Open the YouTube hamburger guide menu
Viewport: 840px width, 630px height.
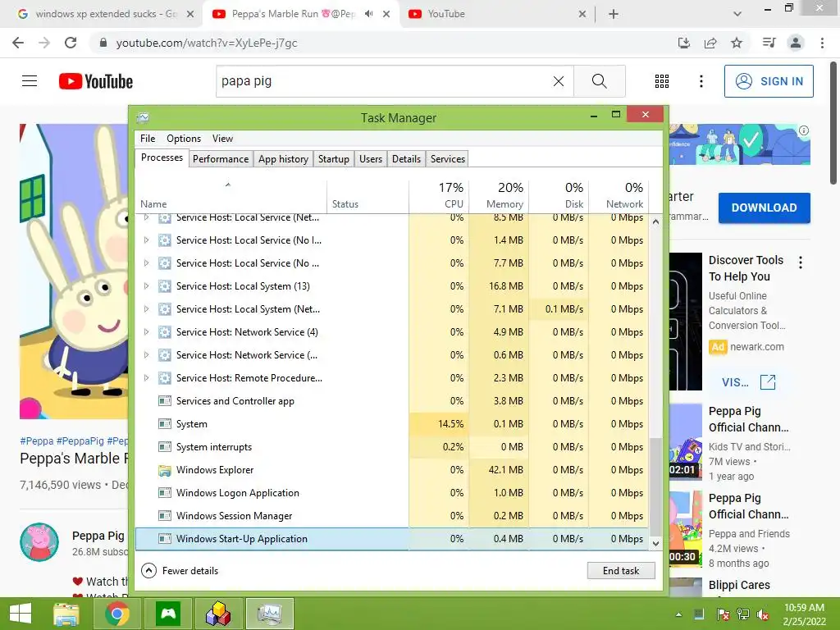click(30, 81)
